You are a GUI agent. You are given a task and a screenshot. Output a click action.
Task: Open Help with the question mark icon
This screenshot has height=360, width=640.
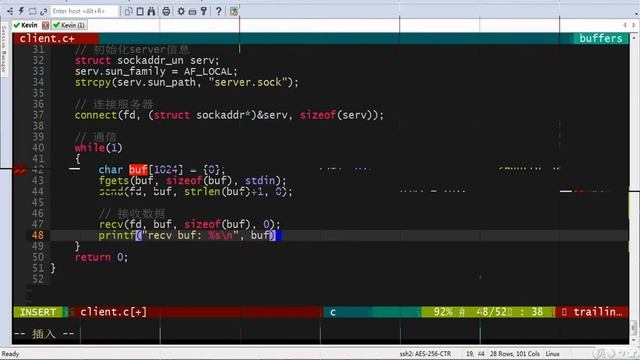click(x=219, y=11)
